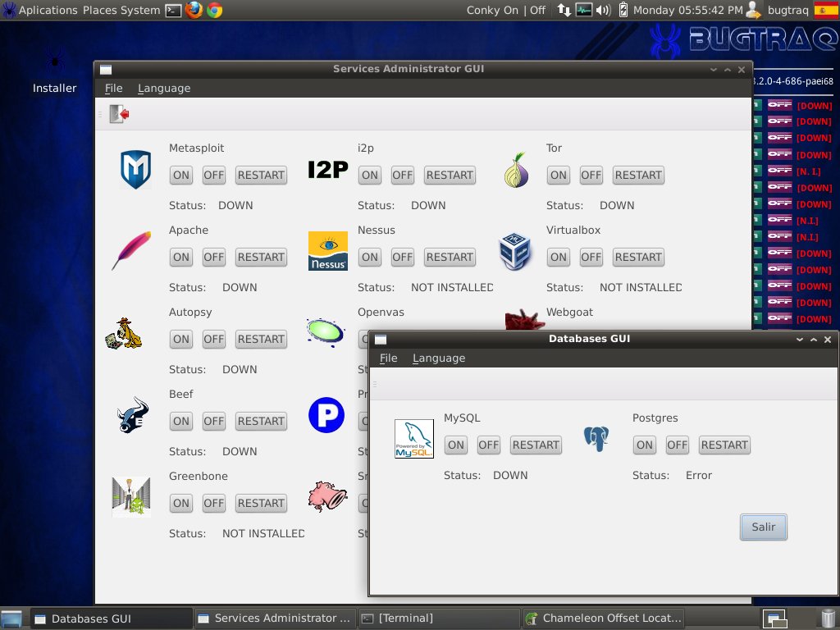Restart the Greenbone service
This screenshot has height=630, width=840.
coord(261,503)
